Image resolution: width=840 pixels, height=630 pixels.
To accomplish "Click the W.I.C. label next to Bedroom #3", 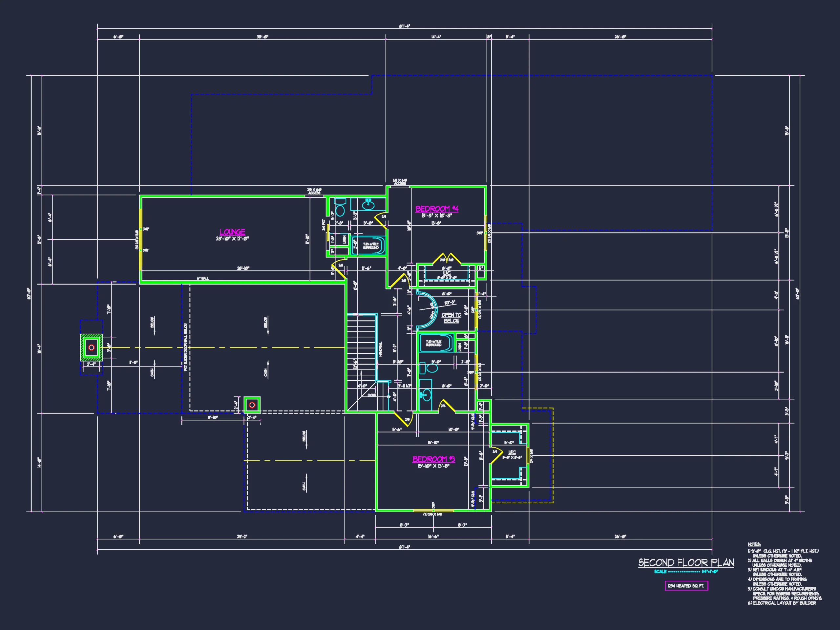I will coord(512,452).
